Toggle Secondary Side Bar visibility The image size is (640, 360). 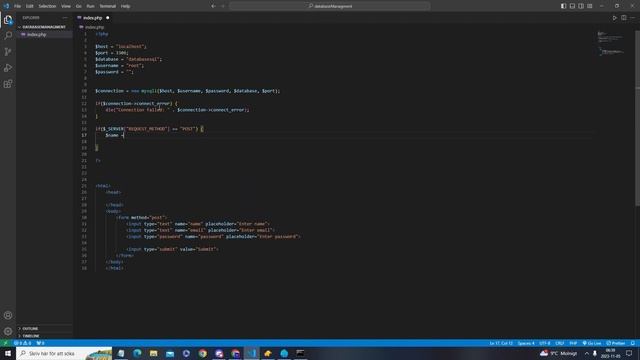coord(581,6)
